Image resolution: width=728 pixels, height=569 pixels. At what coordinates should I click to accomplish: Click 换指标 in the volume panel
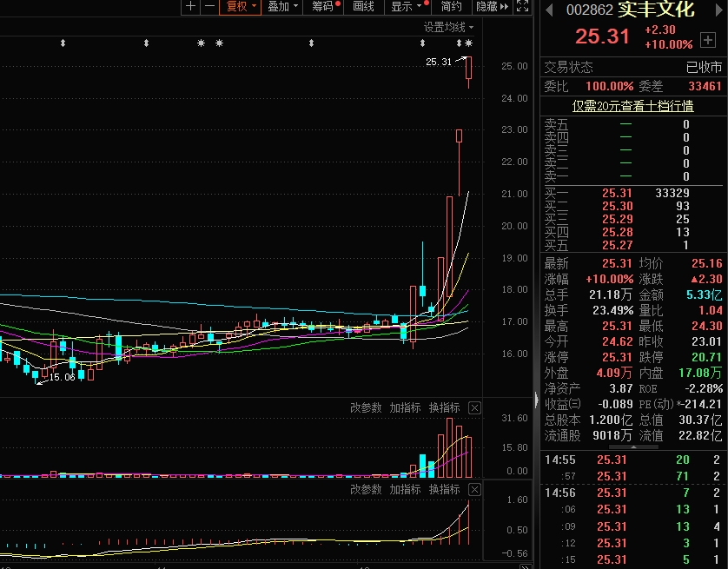pyautogui.click(x=445, y=407)
